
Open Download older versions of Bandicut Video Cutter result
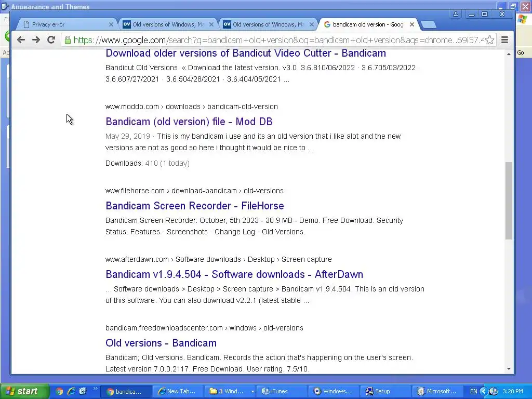pos(246,54)
